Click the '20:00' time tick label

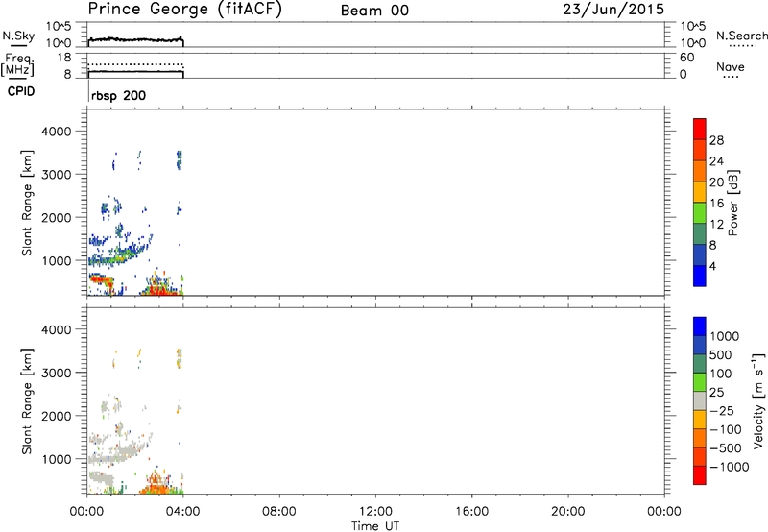[567, 512]
